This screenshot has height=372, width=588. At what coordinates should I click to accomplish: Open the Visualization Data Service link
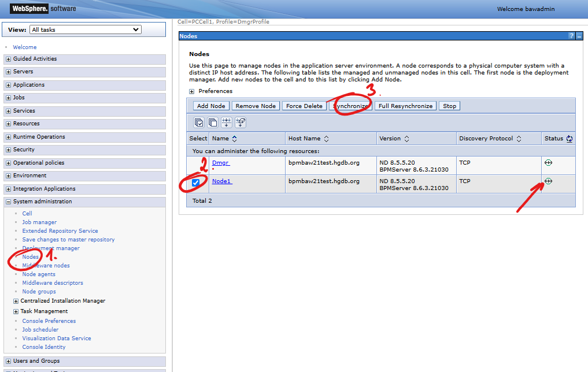pyautogui.click(x=57, y=338)
